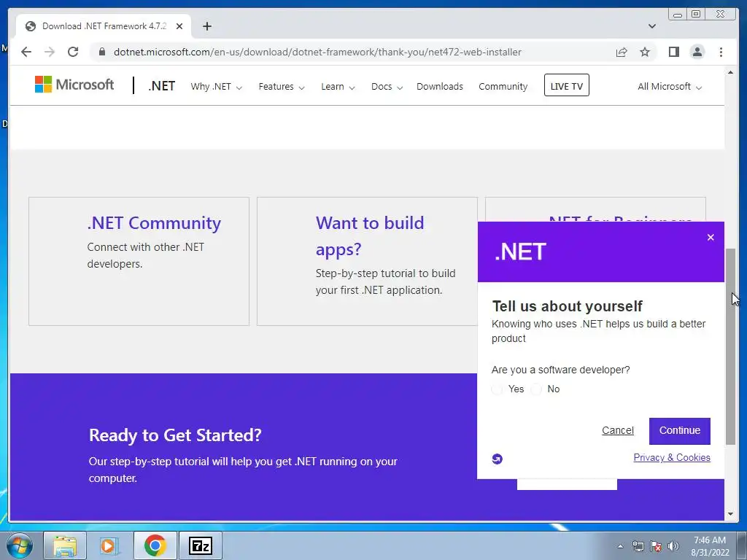Open the Downloads nav item
747x560 pixels.
(x=440, y=87)
